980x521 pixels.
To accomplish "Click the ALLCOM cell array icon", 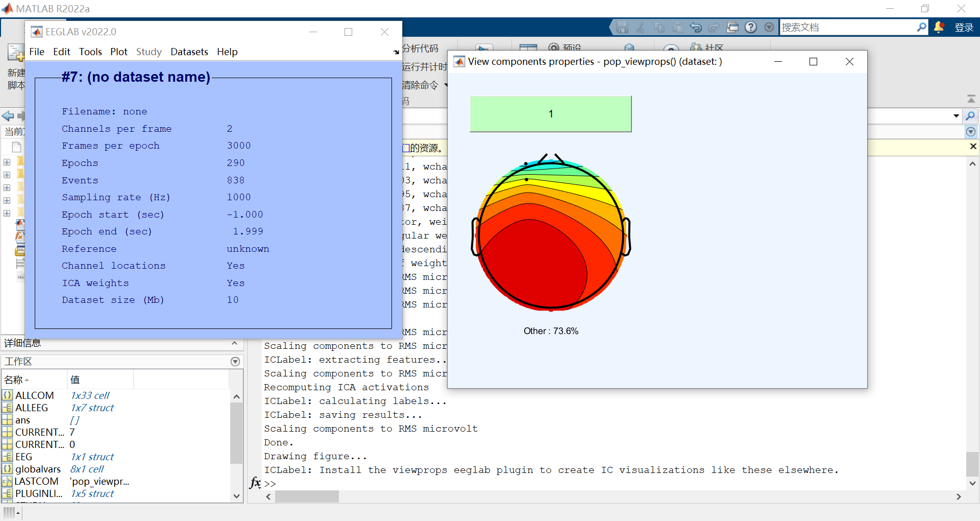I will click(x=7, y=395).
